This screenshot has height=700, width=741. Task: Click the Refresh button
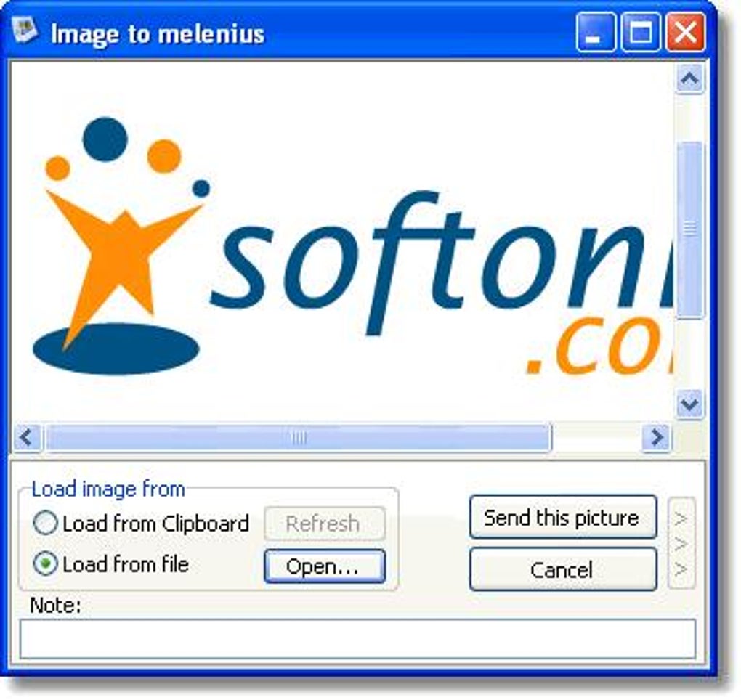coord(325,524)
